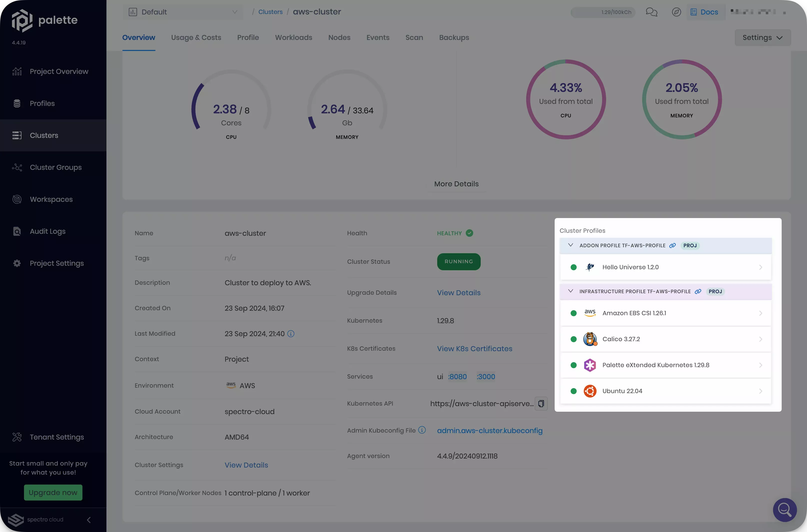Switch to the Nodes tab
Image resolution: width=807 pixels, height=532 pixels.
tap(339, 38)
